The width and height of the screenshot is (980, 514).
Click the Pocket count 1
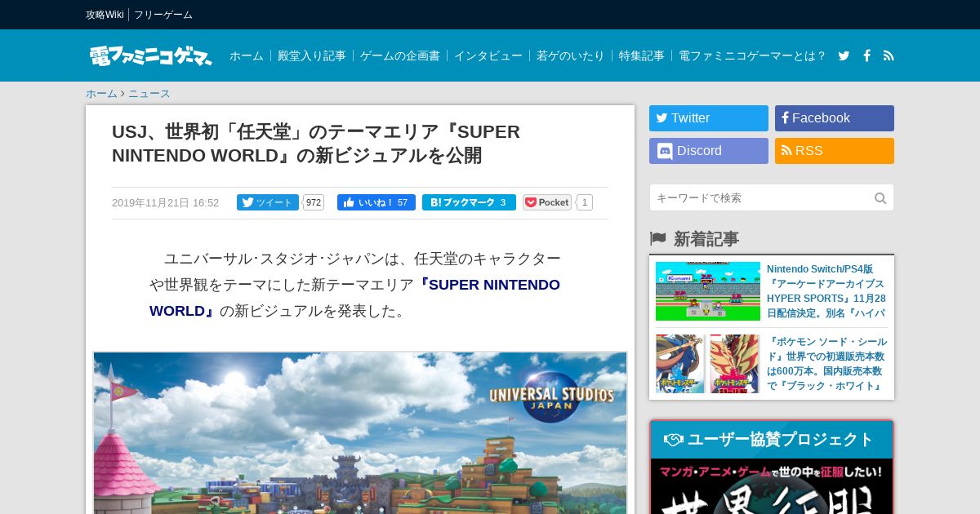585,202
